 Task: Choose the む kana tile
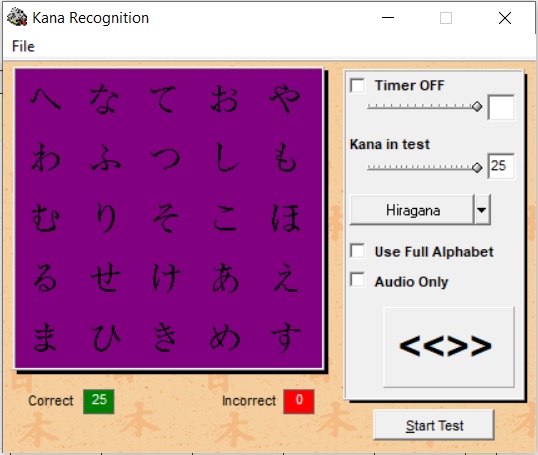pos(46,218)
